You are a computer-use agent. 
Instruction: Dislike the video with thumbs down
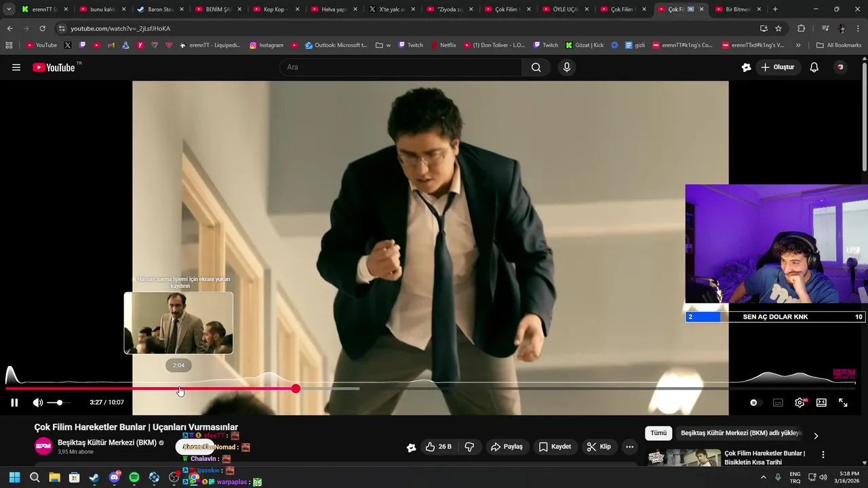point(469,447)
